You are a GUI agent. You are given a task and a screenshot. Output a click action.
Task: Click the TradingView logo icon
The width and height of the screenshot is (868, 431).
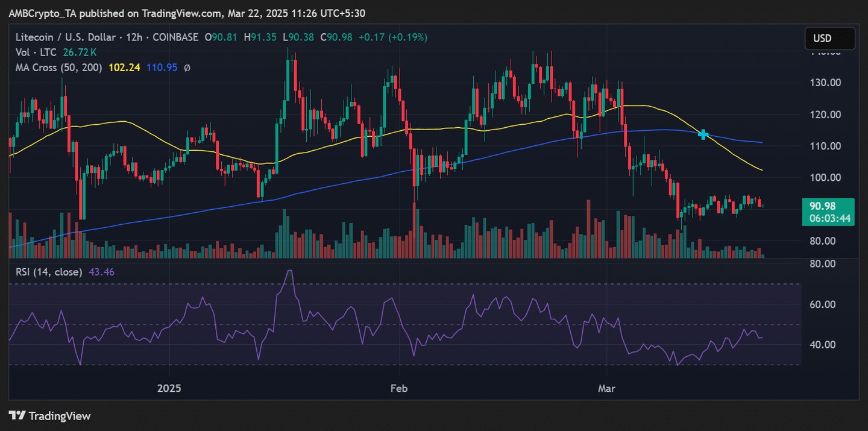click(x=17, y=416)
